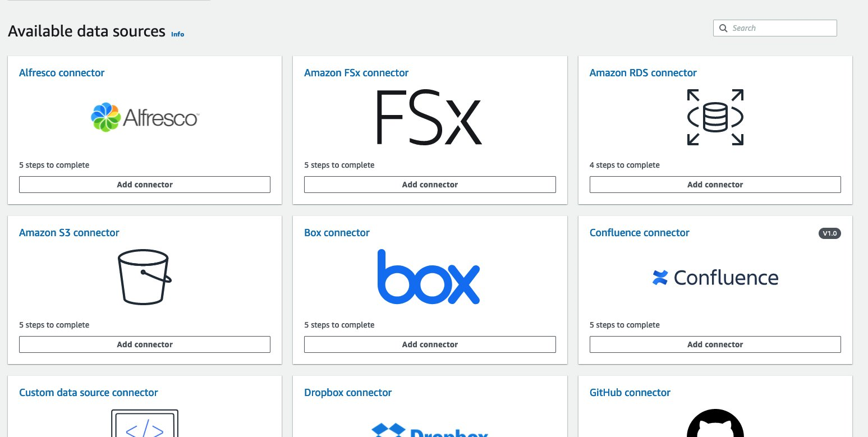Click "4 steps to complete" on Amazon RDS card
868x437 pixels.
[x=624, y=165]
